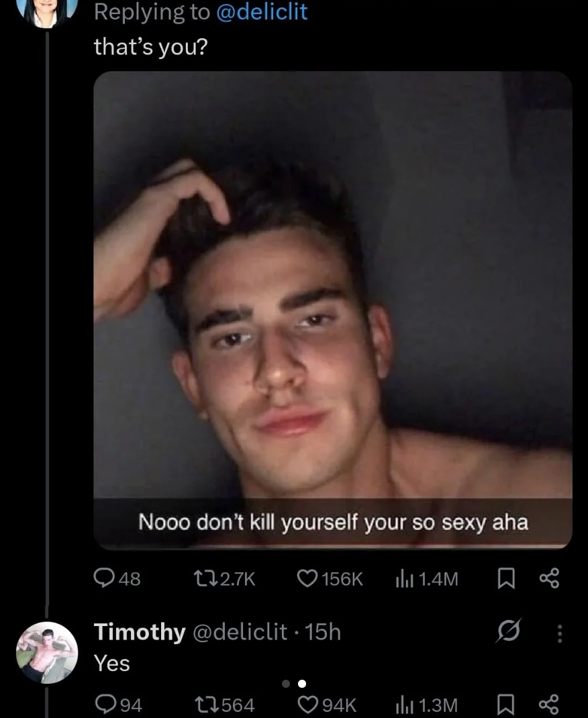This screenshot has height=718, width=588.
Task: Like Timothy's reply with 94K likes
Action: coord(326,705)
